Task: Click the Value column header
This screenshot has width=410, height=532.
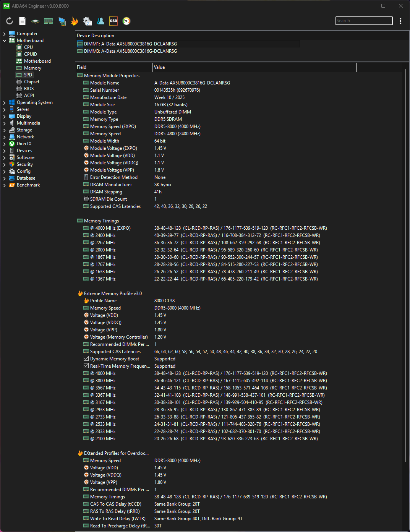Action: (159, 67)
